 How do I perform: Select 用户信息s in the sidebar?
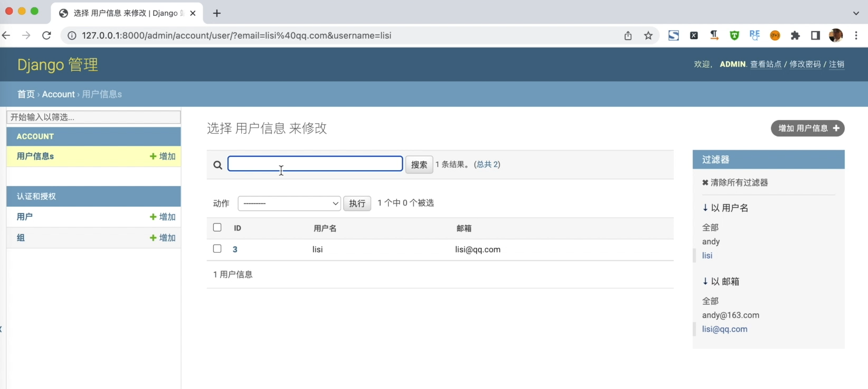click(35, 156)
